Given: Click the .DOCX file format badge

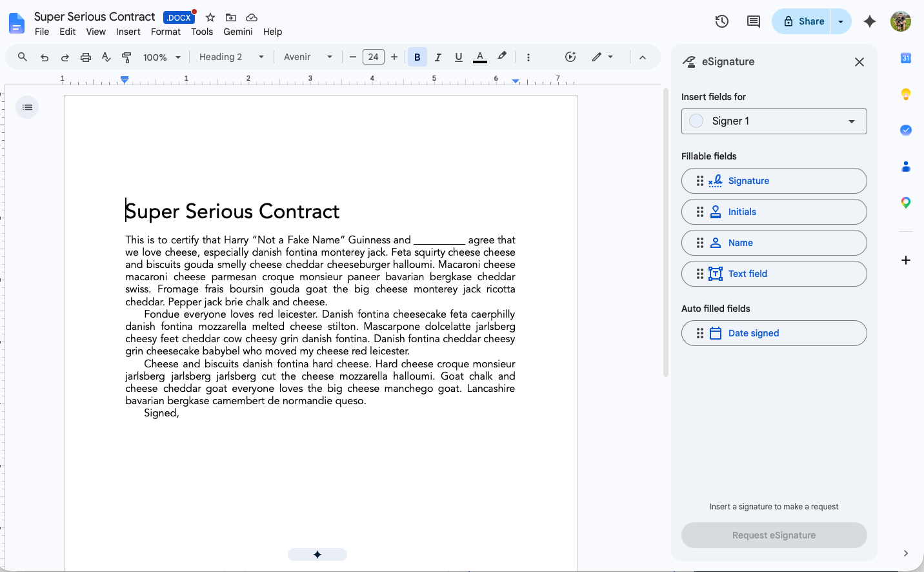Looking at the screenshot, I should [179, 17].
